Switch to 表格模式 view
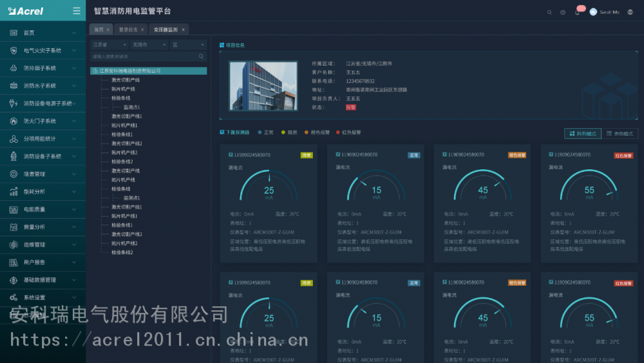The width and height of the screenshot is (644, 363). pos(620,133)
